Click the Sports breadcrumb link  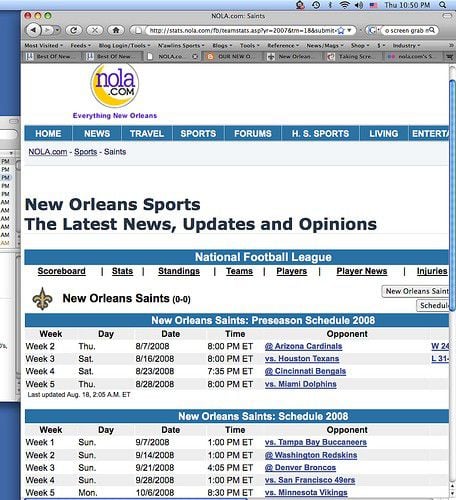(x=85, y=152)
